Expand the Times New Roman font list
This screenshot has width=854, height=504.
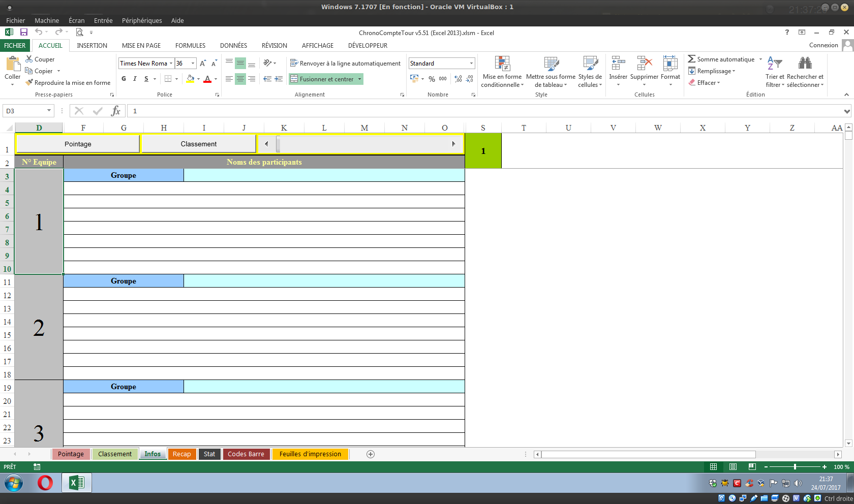(171, 64)
